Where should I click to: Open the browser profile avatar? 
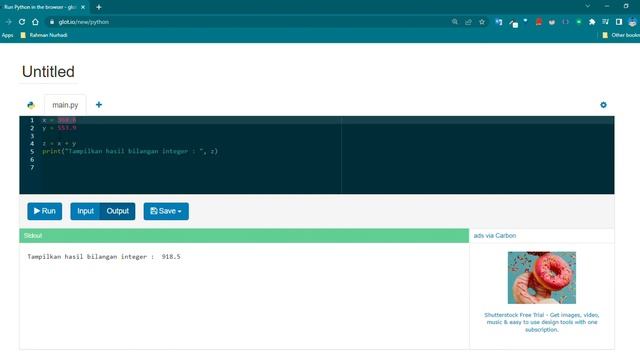632,22
